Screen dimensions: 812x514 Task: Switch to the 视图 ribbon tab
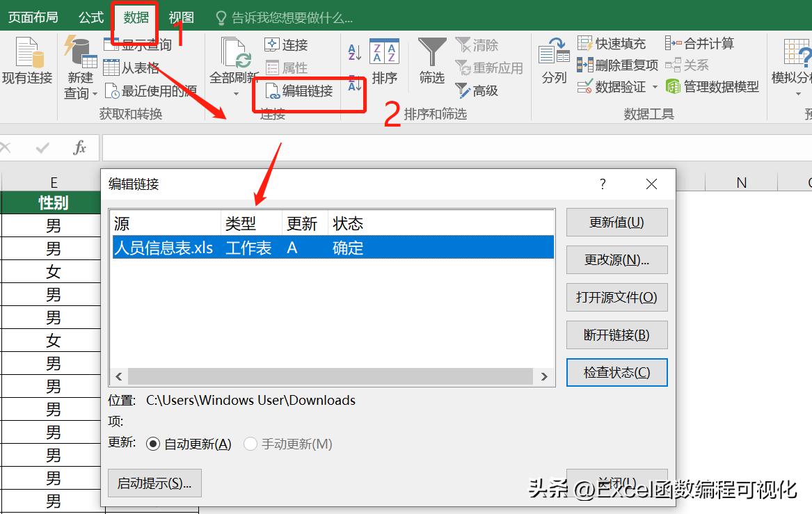tap(181, 16)
